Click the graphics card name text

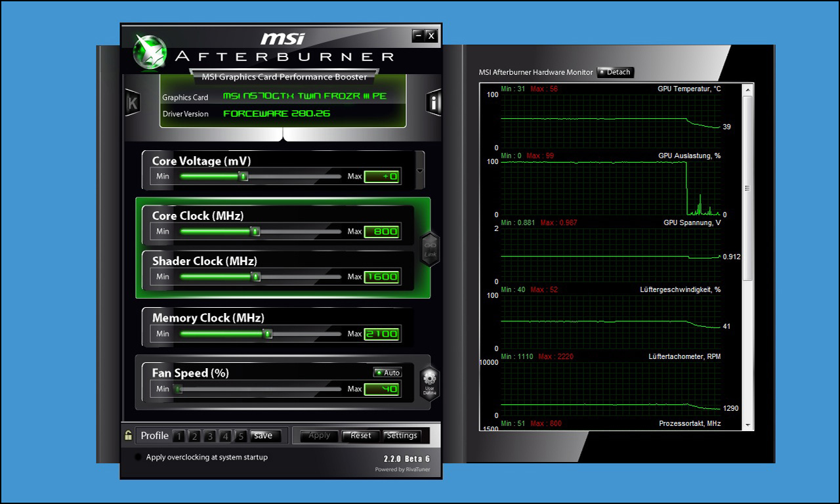coord(305,96)
